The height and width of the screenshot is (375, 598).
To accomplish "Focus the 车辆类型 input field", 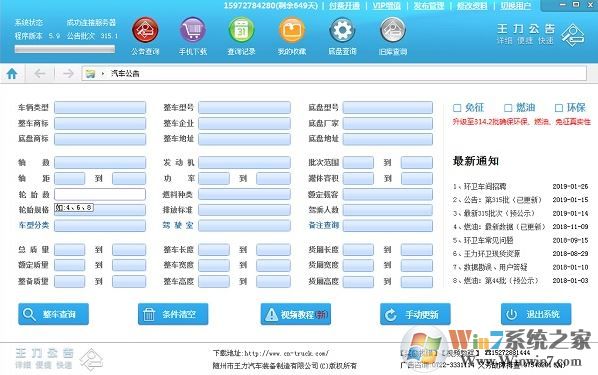I will click(100, 108).
